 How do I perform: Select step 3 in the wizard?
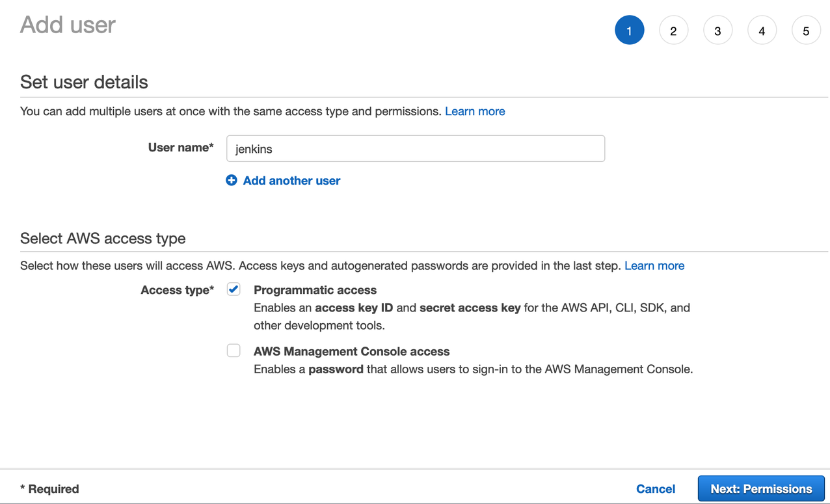(x=717, y=31)
